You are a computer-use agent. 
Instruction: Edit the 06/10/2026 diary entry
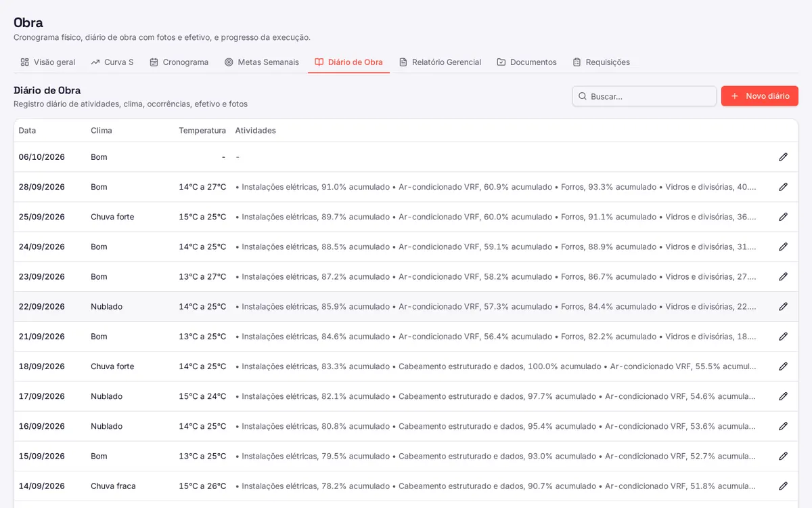click(783, 157)
